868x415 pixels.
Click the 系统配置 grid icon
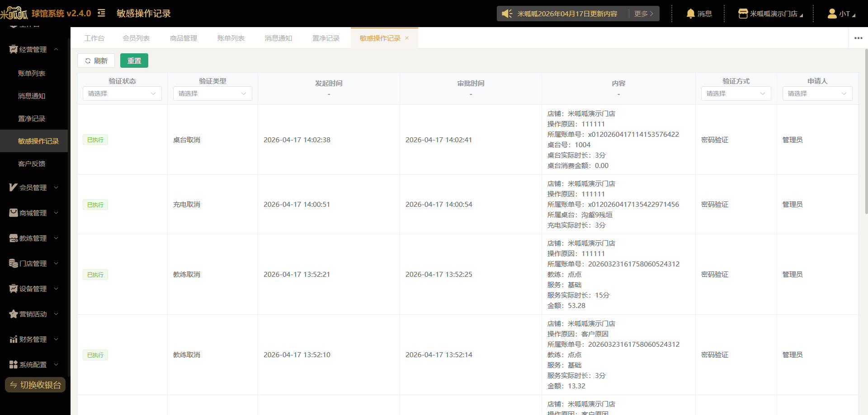[x=13, y=364]
